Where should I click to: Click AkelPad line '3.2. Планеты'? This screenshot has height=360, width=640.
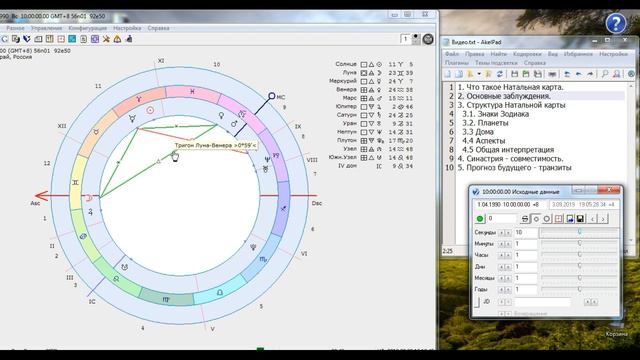[x=485, y=123]
